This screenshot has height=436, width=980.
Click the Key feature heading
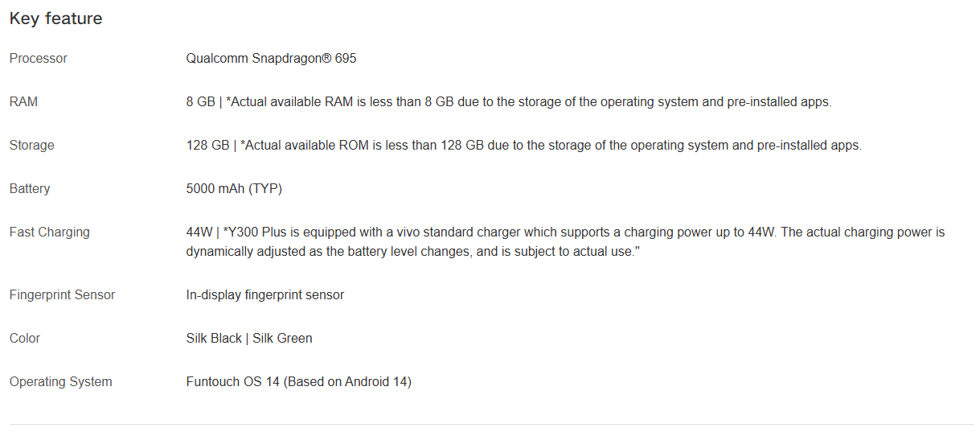pyautogui.click(x=55, y=19)
